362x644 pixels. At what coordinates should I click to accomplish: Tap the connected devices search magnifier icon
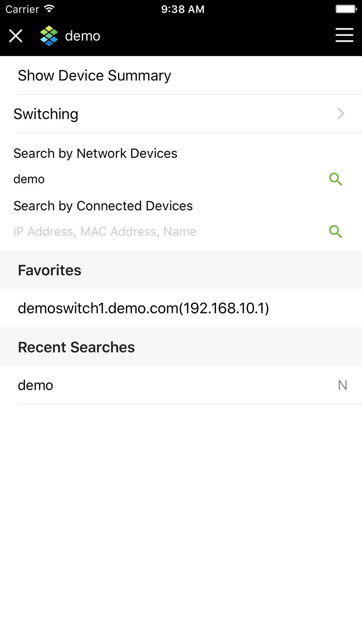click(336, 231)
